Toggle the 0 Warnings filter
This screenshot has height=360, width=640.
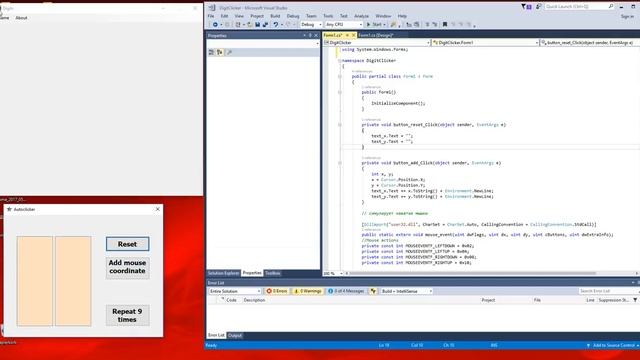[308, 291]
